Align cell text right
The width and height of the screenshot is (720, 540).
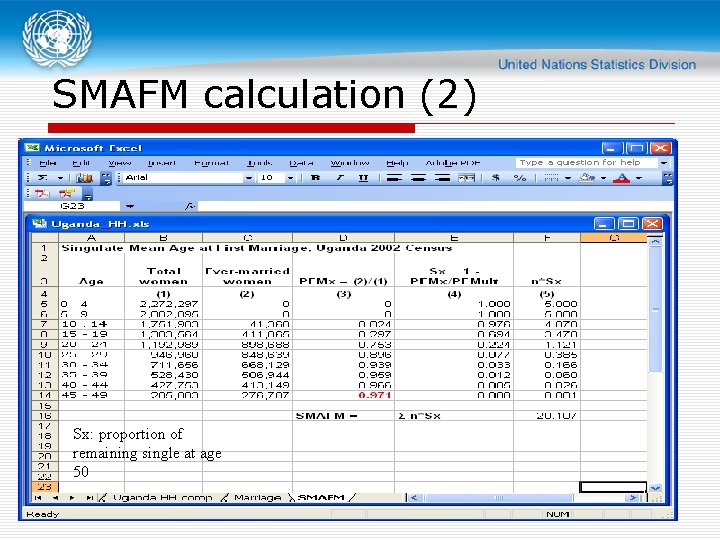pos(442,178)
